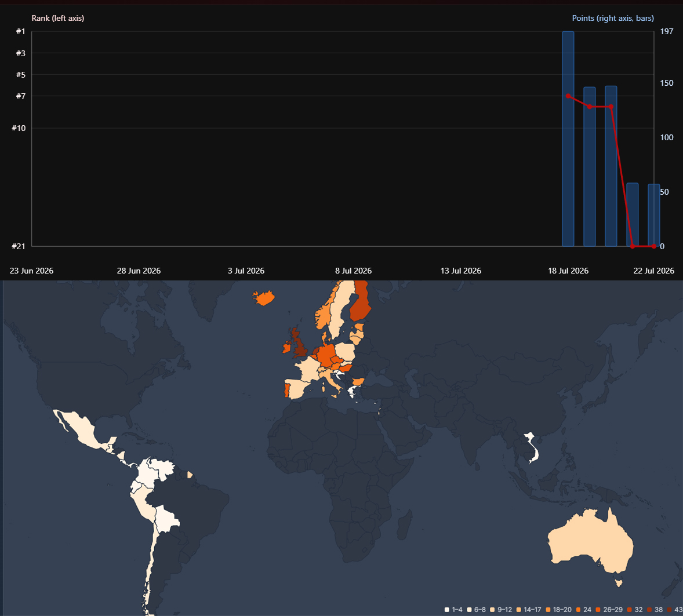Click the 'Rank (left axis)' label
The width and height of the screenshot is (683, 616).
[58, 19]
